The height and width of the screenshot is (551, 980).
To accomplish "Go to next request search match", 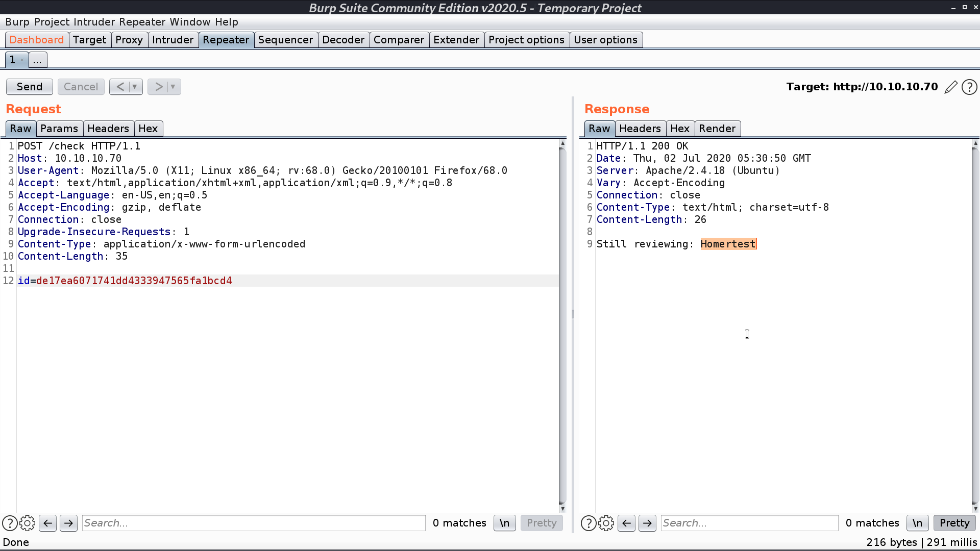I will pyautogui.click(x=68, y=523).
